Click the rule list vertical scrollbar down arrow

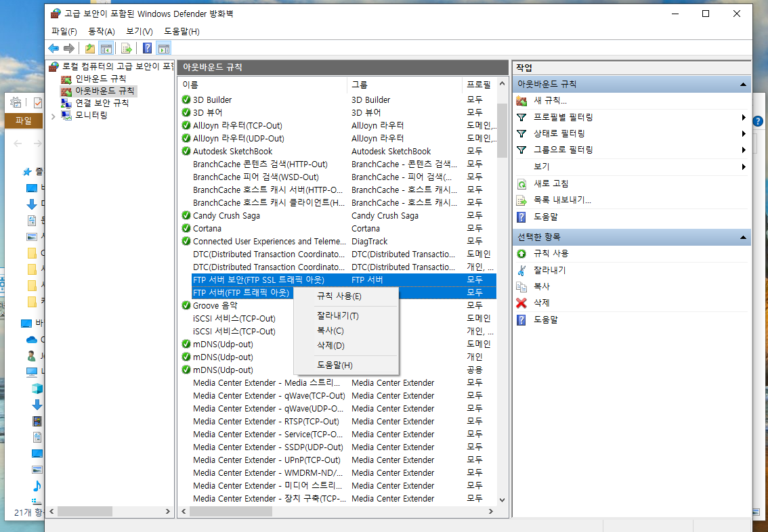pyautogui.click(x=502, y=500)
